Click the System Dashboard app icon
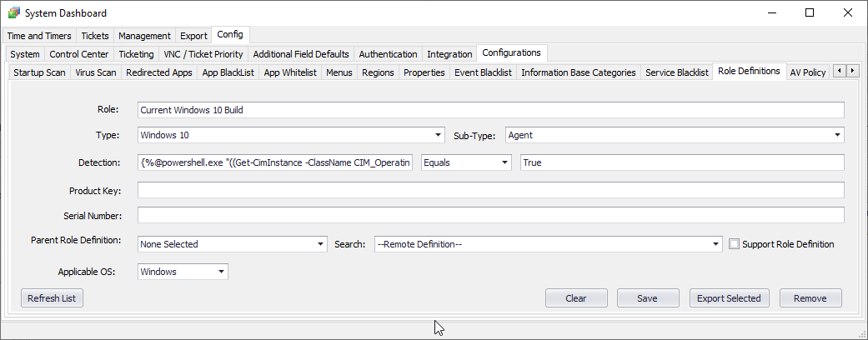The height and width of the screenshot is (340, 868). tap(13, 13)
